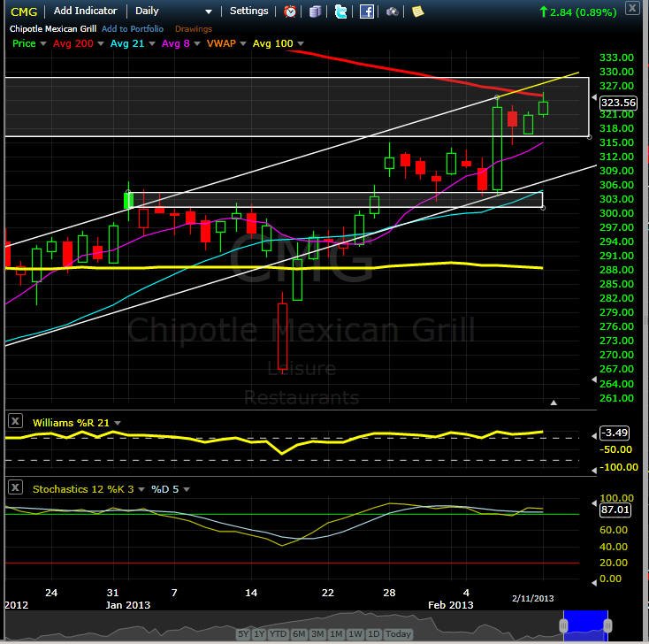This screenshot has height=644, width=649.
Task: Open the Stochastics %K 3 dropdown arrow
Action: pyautogui.click(x=141, y=489)
